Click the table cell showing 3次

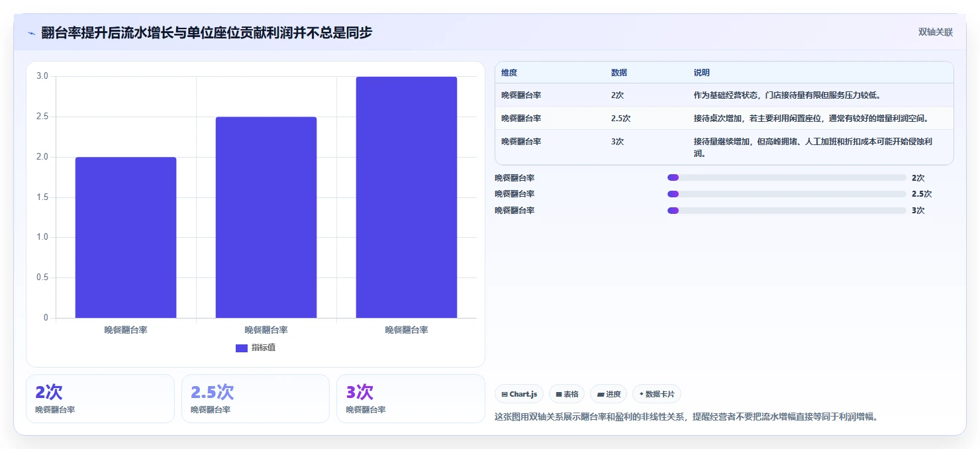617,142
